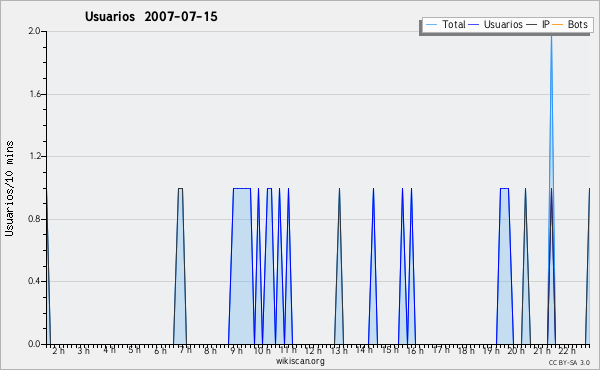Click the '9 h' x-axis label
The width and height of the screenshot is (600, 370).
click(x=236, y=351)
